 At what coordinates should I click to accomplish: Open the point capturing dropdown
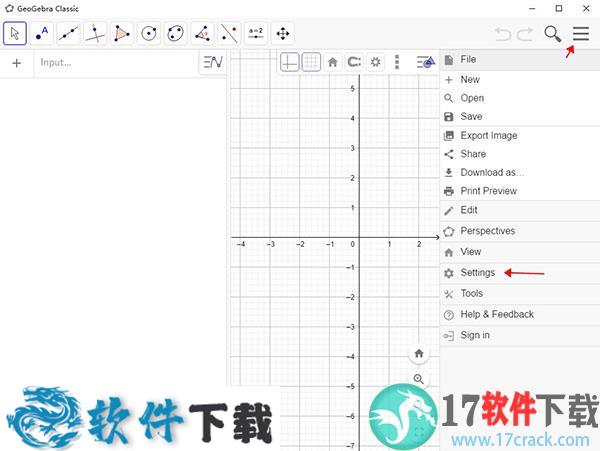[x=354, y=62]
